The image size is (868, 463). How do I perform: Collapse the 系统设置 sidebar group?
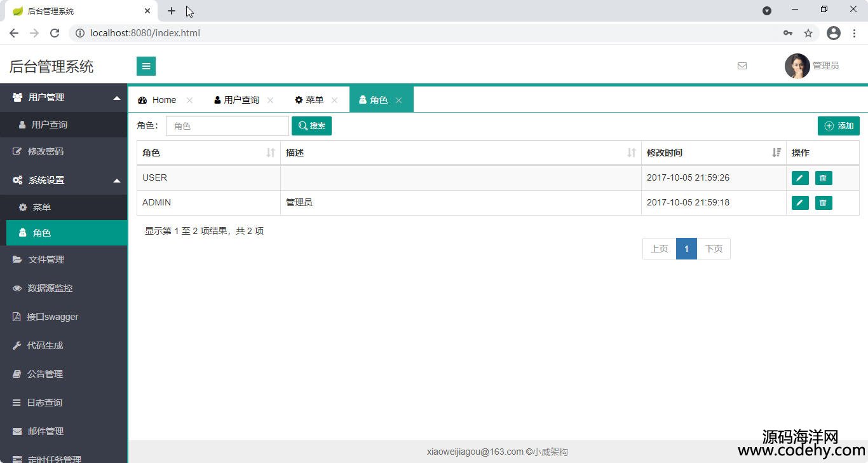(64, 180)
